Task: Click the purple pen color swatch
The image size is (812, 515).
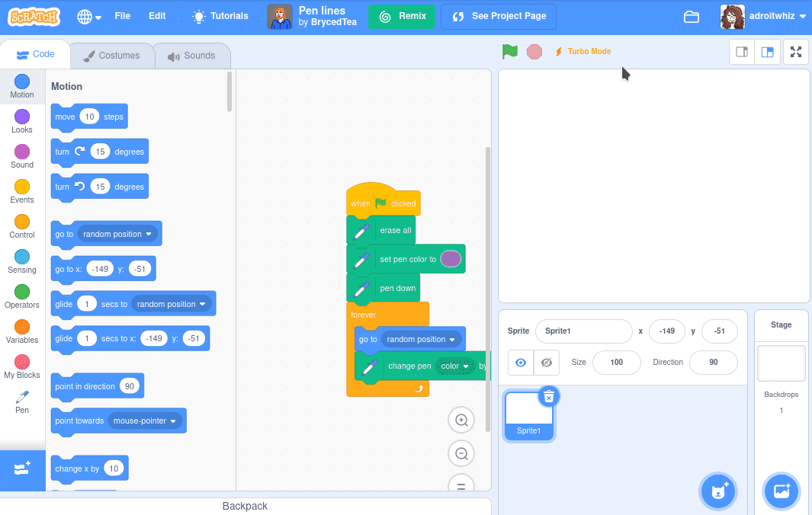Action: click(450, 259)
